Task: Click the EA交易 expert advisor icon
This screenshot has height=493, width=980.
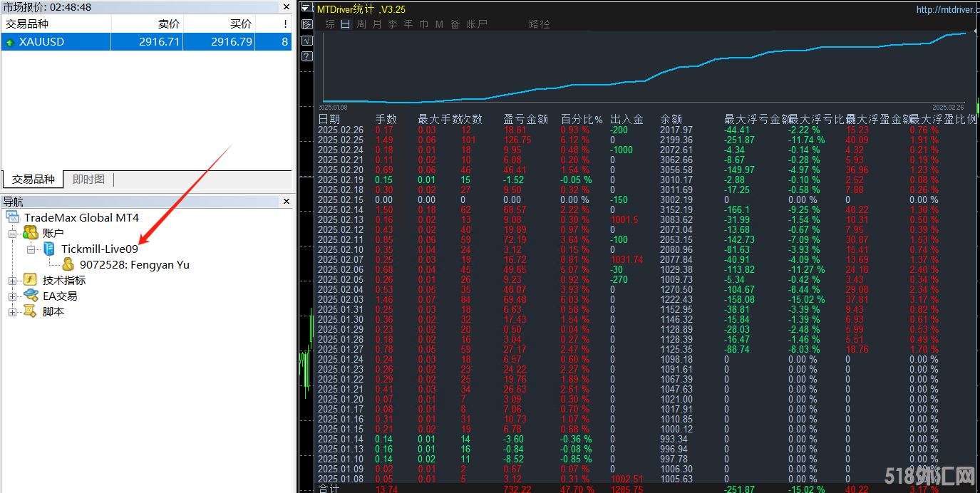Action: click(x=30, y=296)
